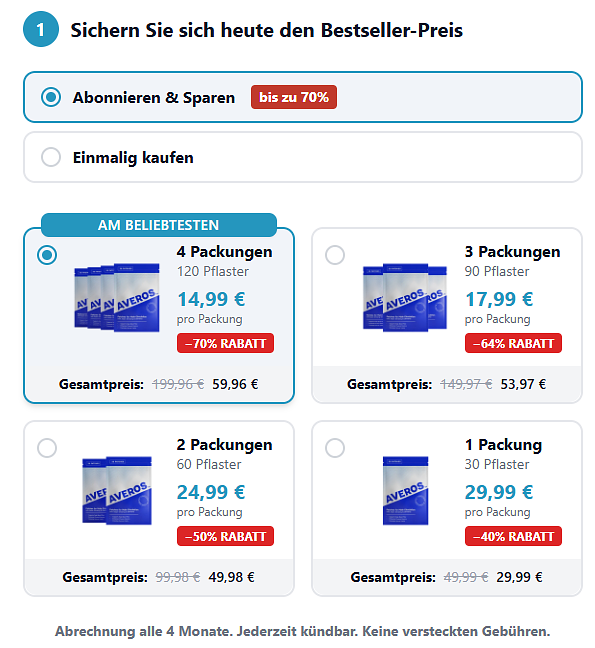Click the 53,97 € Gesamtpreis footer

(x=447, y=384)
